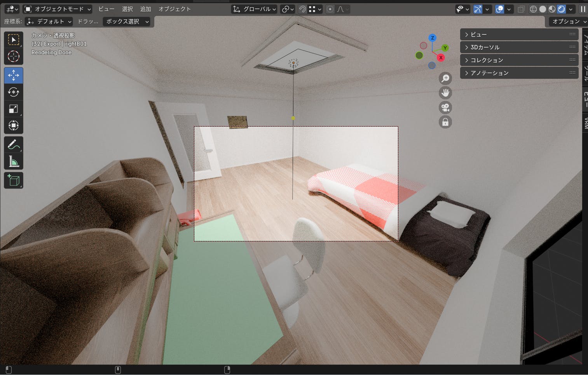
Task: Toggle viewport overlays button
Action: click(500, 9)
